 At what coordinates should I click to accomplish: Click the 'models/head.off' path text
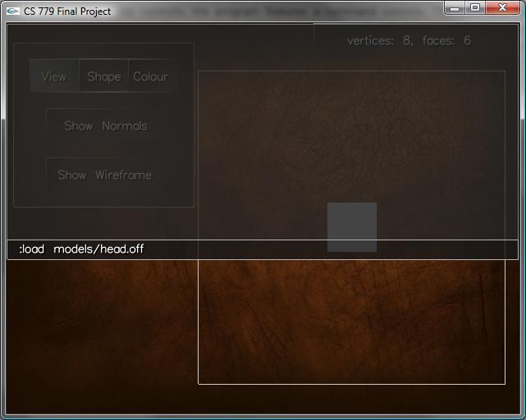(x=98, y=249)
